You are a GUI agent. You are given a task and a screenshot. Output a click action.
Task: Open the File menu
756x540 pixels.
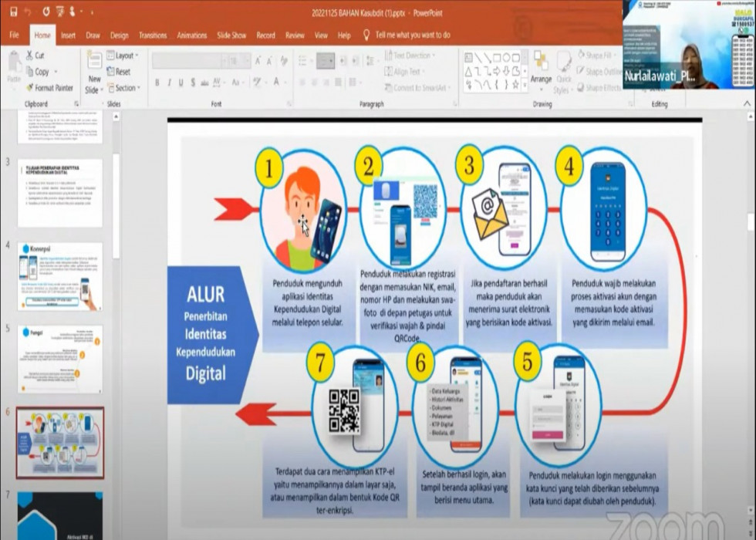coord(14,35)
